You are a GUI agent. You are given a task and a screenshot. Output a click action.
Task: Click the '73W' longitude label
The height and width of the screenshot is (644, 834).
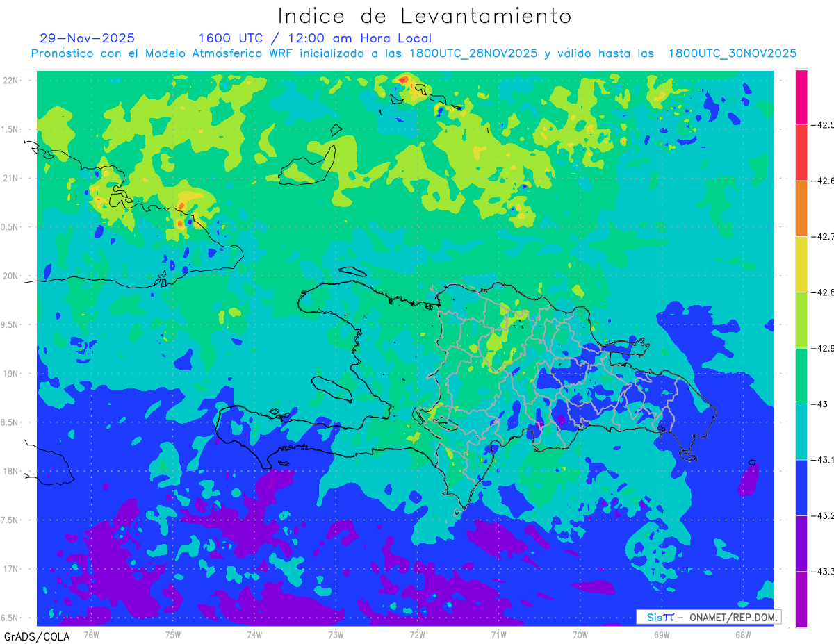tap(336, 634)
